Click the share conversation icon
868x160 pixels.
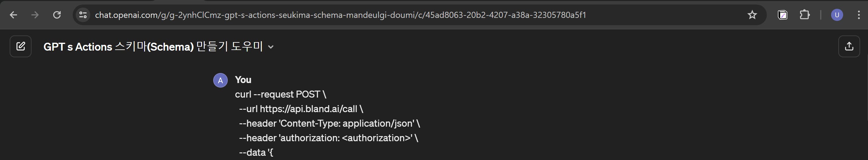pyautogui.click(x=849, y=46)
